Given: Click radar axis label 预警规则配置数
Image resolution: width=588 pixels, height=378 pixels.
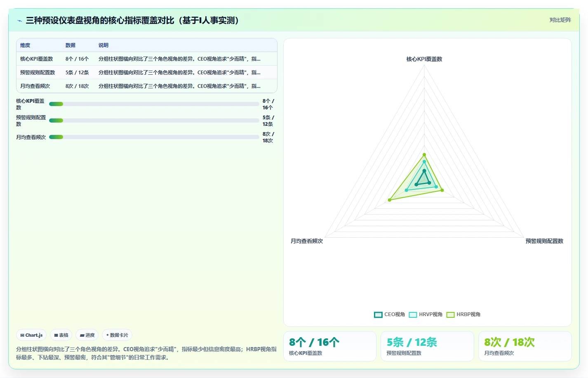Looking at the screenshot, I should [544, 241].
